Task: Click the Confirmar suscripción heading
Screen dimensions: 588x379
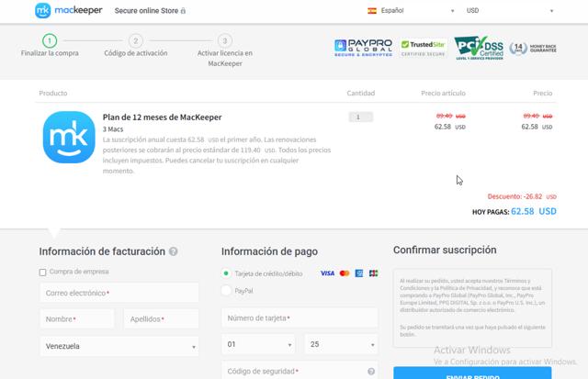Action: point(445,250)
